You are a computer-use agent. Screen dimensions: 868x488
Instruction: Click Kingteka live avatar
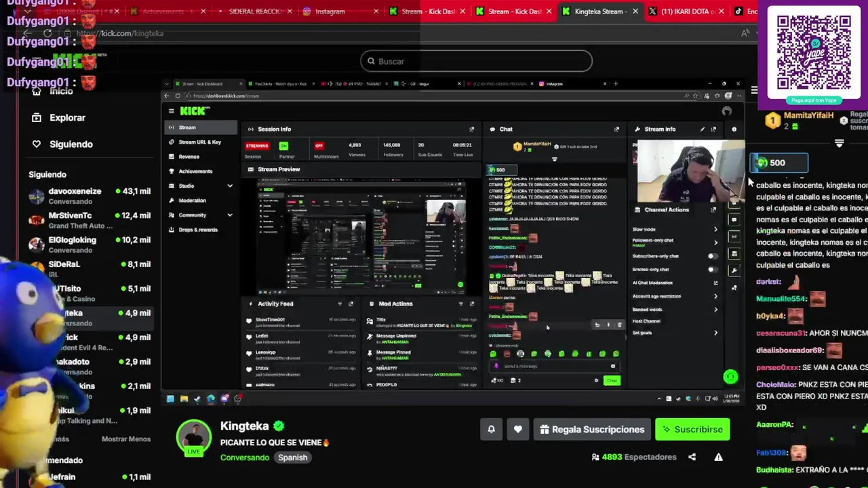coord(194,438)
